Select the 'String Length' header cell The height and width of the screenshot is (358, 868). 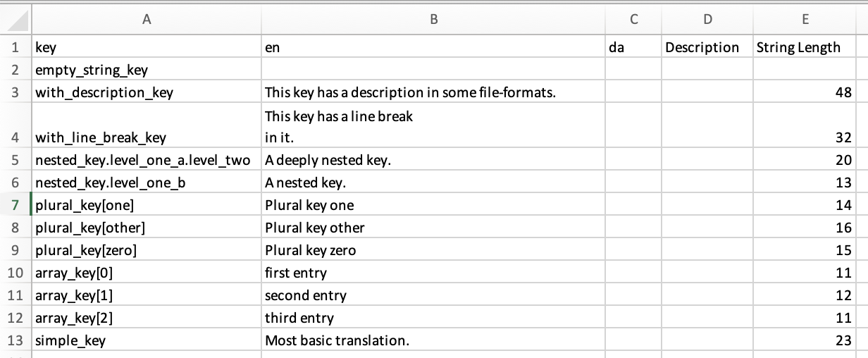click(x=805, y=47)
